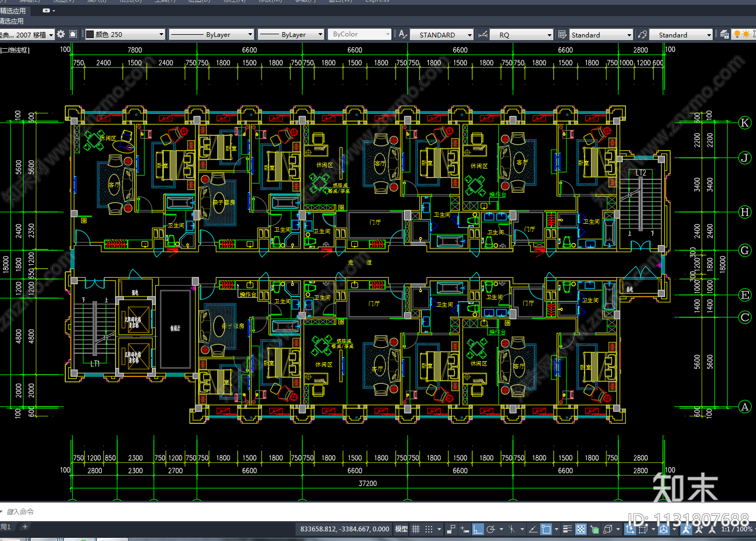The image size is (756, 541).
Task: Click the 18000 dimension on left side
Action: 6,264
